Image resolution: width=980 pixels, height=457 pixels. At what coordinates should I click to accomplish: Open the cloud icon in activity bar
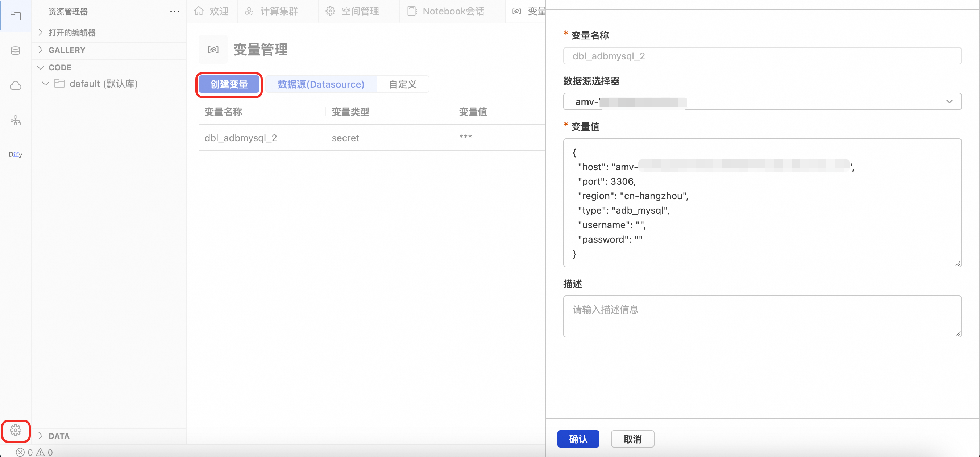click(16, 85)
